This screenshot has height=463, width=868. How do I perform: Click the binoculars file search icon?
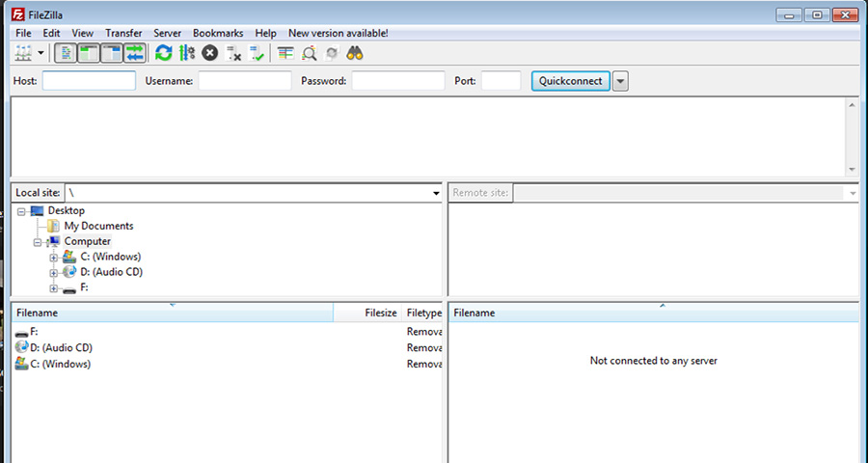(x=355, y=54)
